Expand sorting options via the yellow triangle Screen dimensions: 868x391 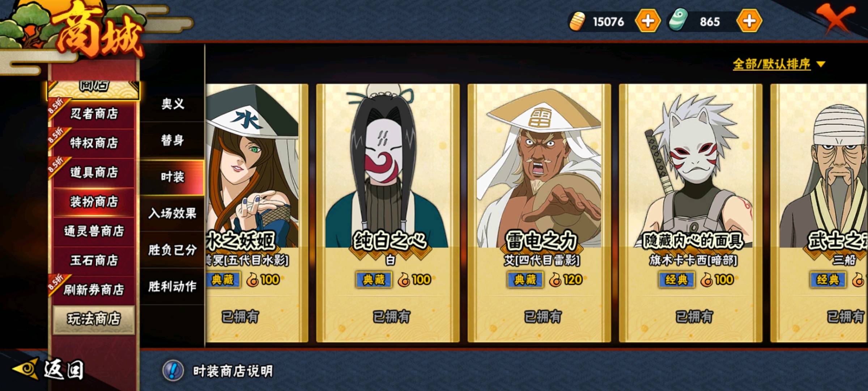point(821,64)
